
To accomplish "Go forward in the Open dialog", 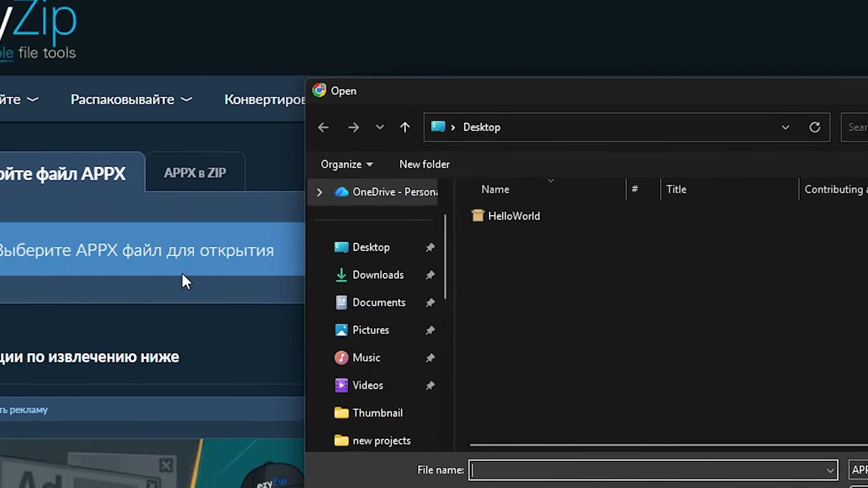I will tap(354, 127).
